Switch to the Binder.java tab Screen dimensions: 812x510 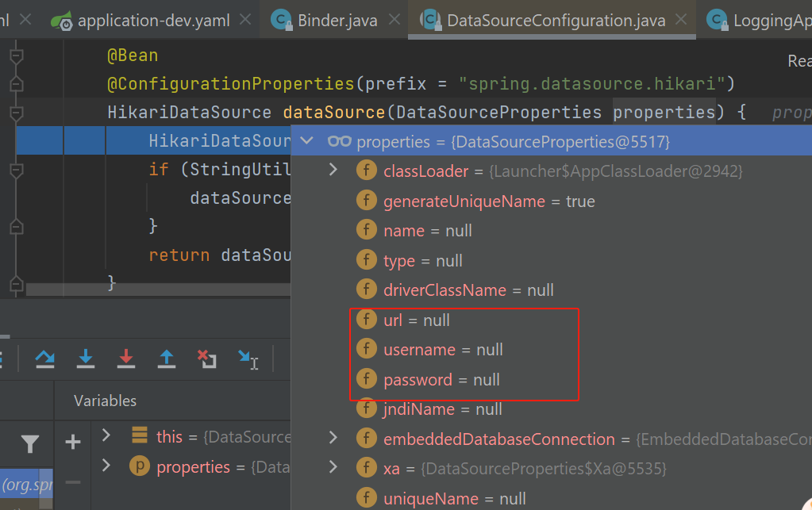pos(337,20)
